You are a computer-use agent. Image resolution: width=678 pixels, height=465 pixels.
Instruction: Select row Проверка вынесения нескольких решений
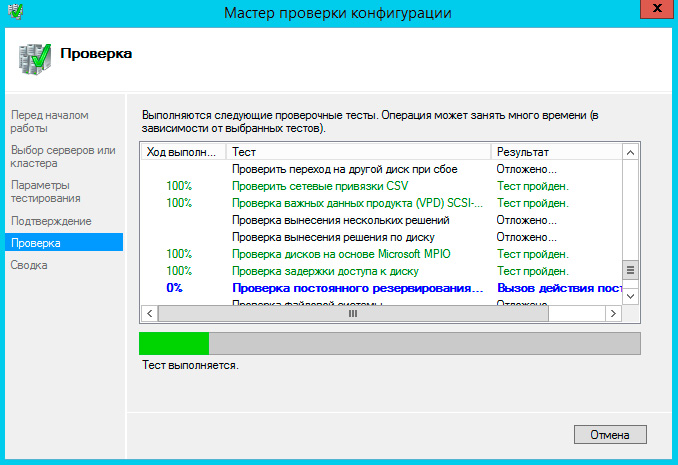click(x=382, y=220)
